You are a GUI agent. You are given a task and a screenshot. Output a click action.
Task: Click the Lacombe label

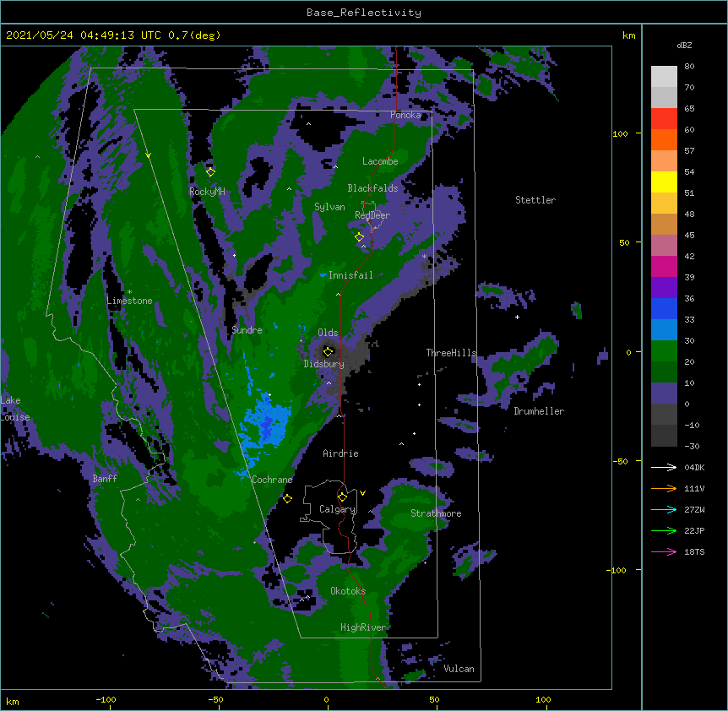click(x=380, y=161)
